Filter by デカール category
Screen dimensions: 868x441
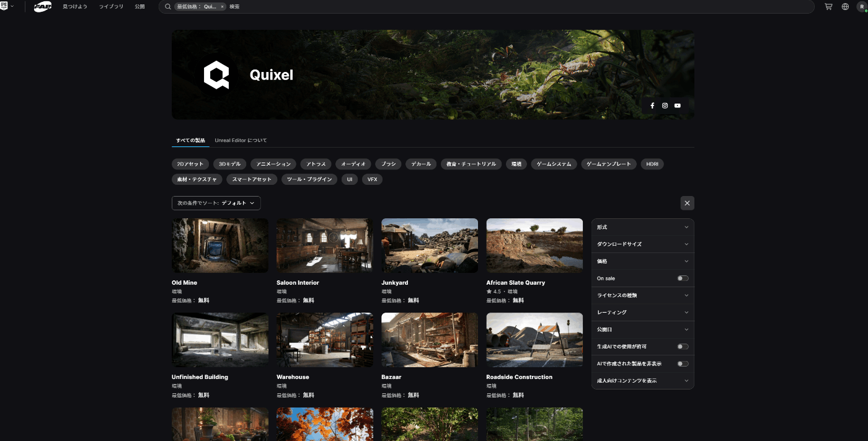421,164
